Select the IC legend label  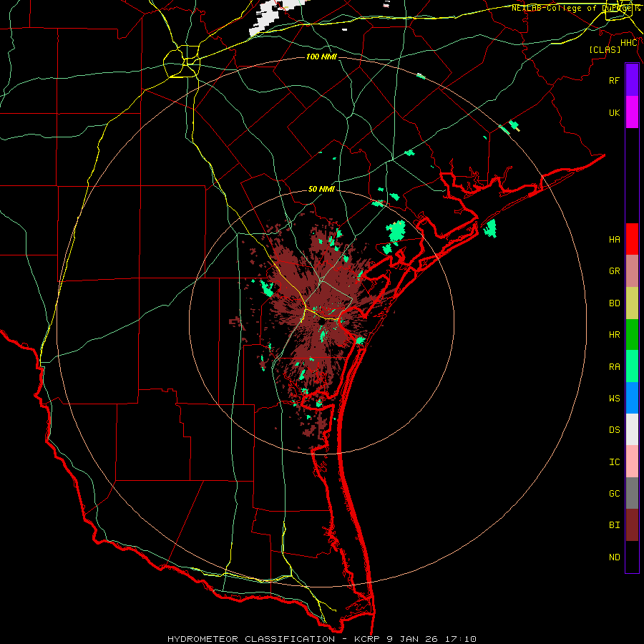click(x=615, y=462)
